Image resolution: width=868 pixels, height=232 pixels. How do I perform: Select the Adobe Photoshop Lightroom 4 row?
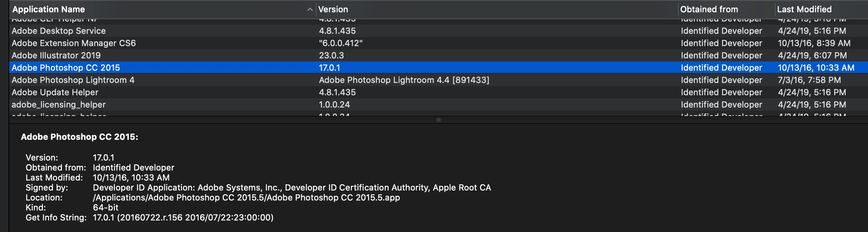pos(439,80)
